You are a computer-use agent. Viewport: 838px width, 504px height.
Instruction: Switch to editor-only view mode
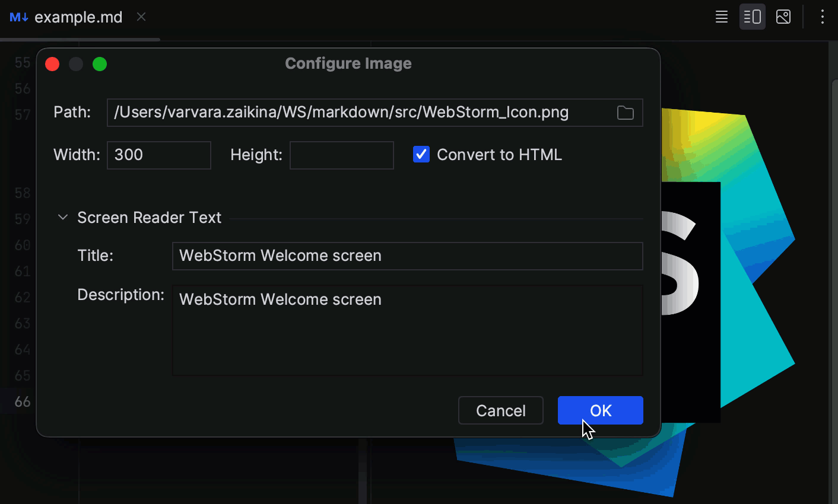(x=721, y=17)
